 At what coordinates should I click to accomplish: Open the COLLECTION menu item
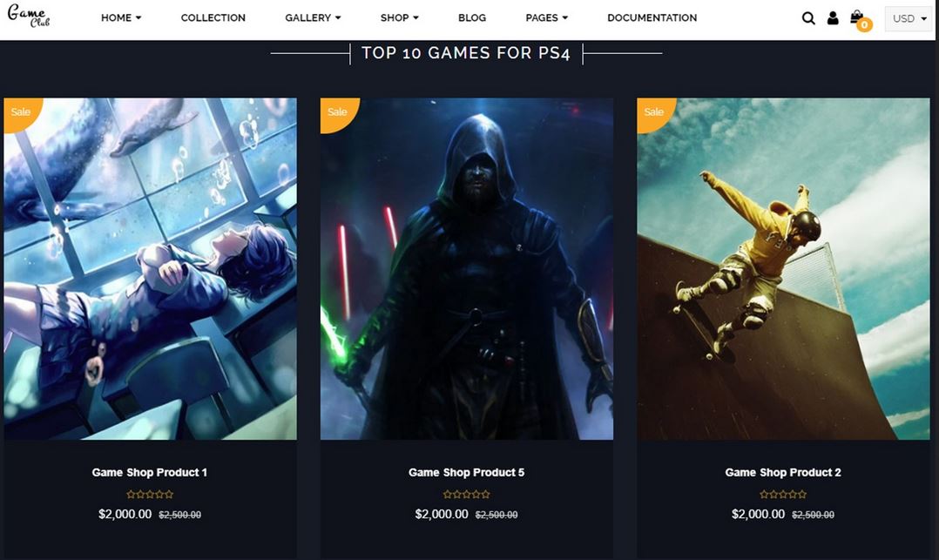(213, 18)
